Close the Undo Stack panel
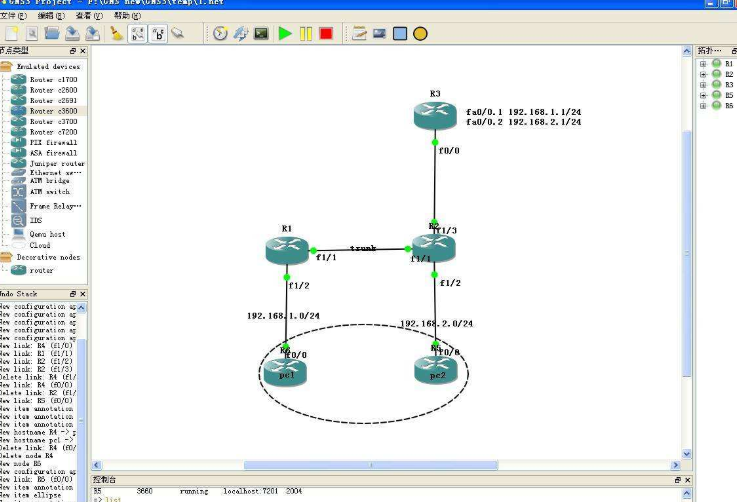Screen dimensions: 737x502 pyautogui.click(x=83, y=294)
